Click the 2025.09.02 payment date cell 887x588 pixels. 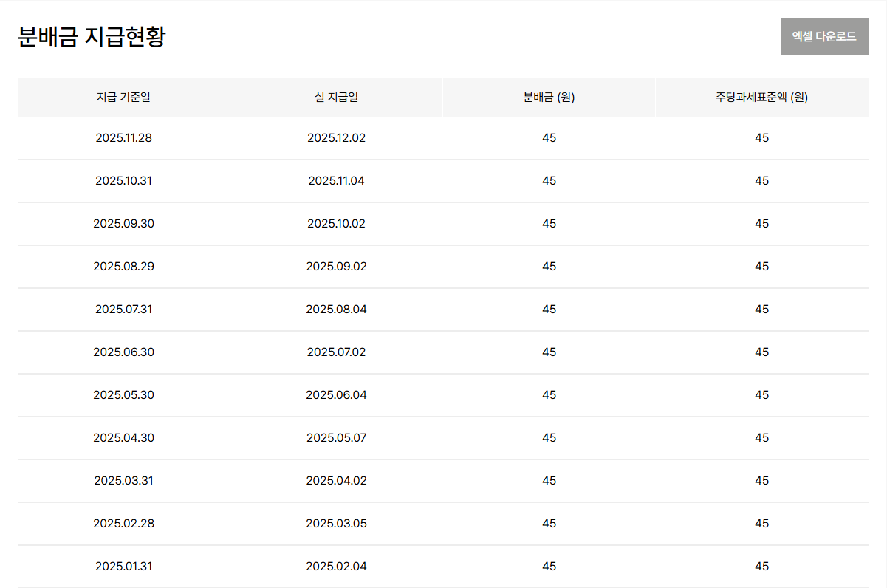click(336, 267)
